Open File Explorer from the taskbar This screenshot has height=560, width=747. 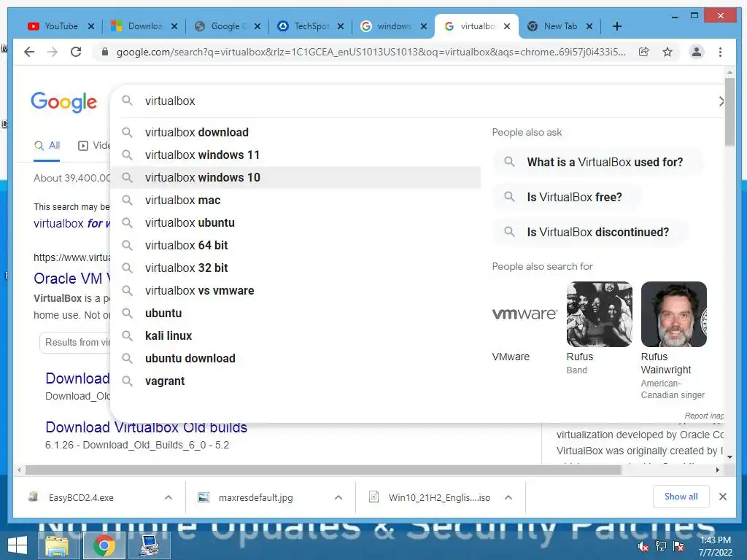pos(57,545)
